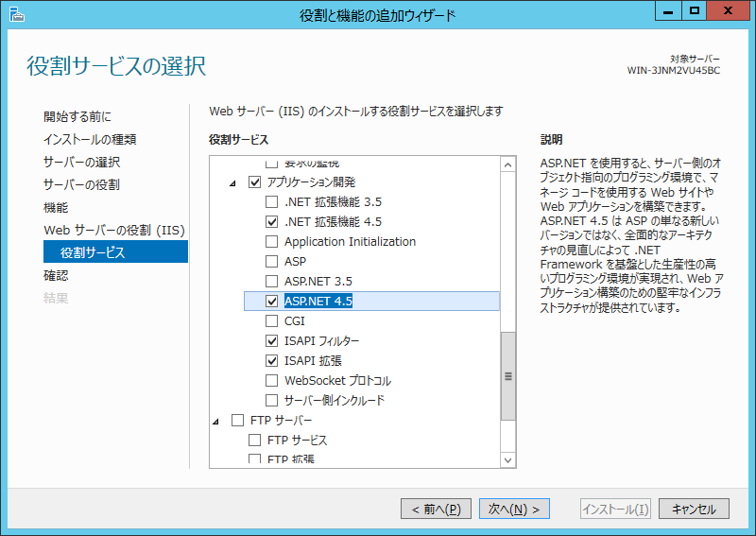Toggle the ASP.NET 4.5 checkbox
Image resolution: width=756 pixels, height=536 pixels.
coord(272,301)
